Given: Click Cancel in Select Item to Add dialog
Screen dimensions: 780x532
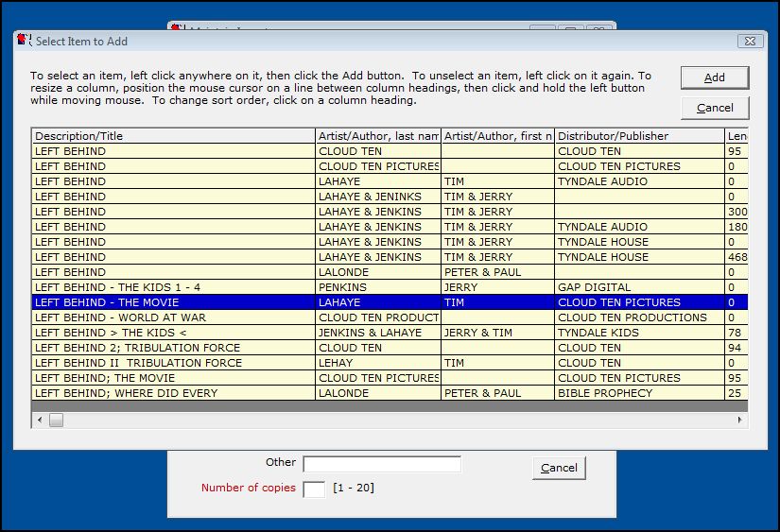Looking at the screenshot, I should (715, 108).
